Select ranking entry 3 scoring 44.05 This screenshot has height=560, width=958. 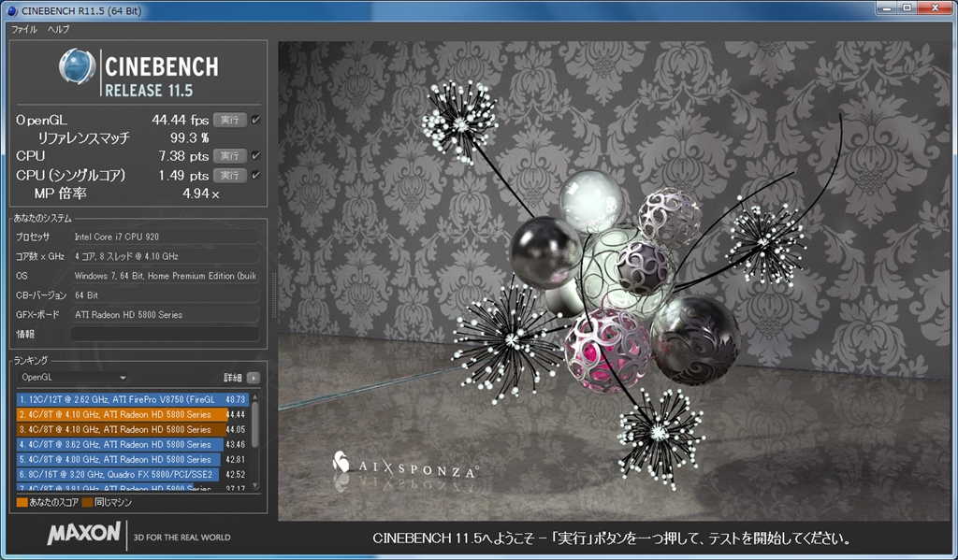[133, 429]
